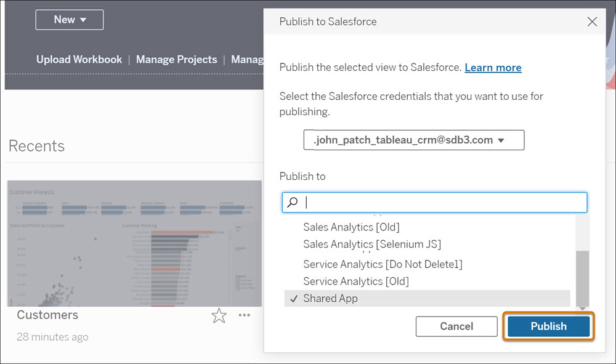The height and width of the screenshot is (364, 616).
Task: Click the app list scroll-down arrow
Action: pos(582,309)
